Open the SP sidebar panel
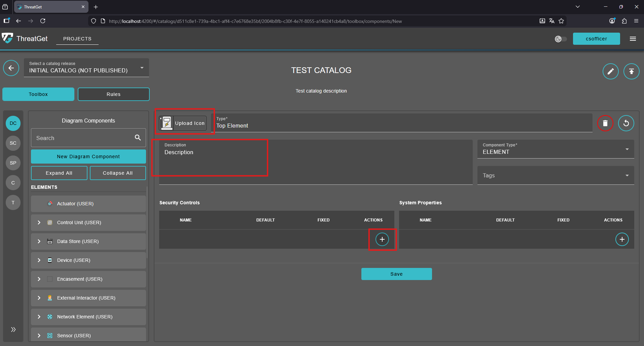The height and width of the screenshot is (346, 644). click(x=13, y=163)
